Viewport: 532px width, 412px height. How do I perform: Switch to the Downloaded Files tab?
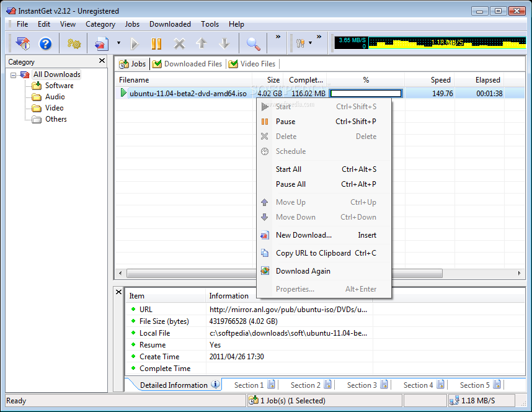pos(187,64)
